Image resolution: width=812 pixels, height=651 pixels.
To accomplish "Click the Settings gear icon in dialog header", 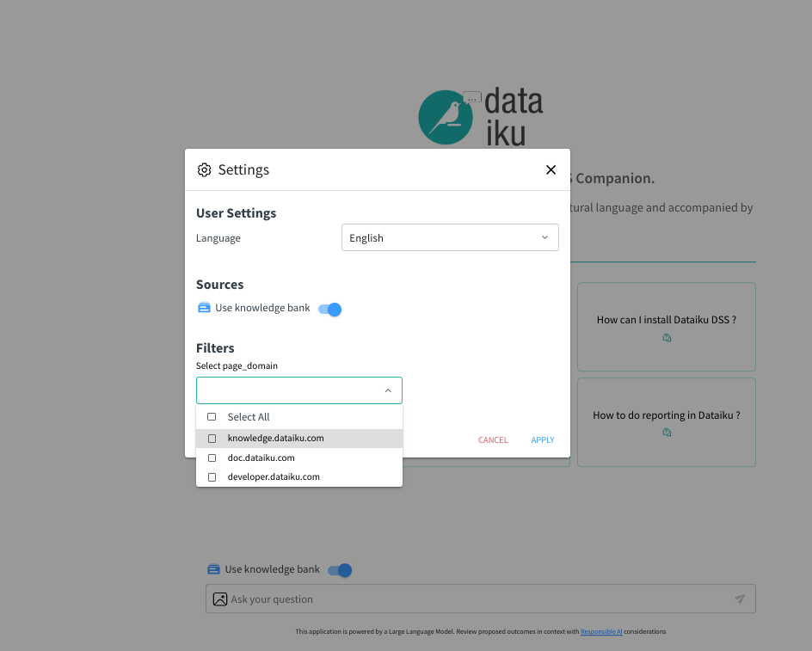I will click(205, 170).
